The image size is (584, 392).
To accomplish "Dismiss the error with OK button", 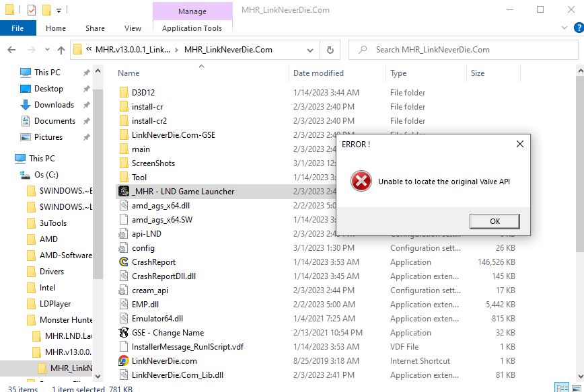I will (x=495, y=221).
